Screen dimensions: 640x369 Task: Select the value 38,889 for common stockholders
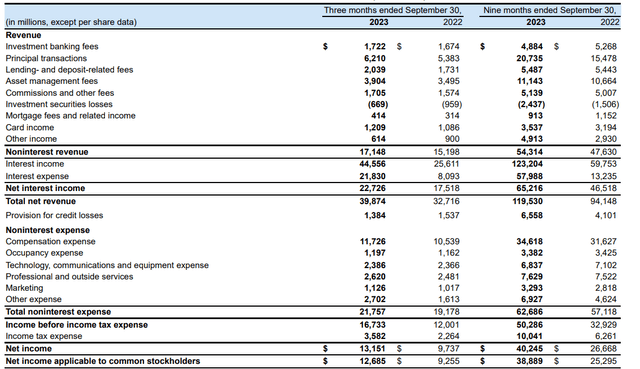click(530, 361)
